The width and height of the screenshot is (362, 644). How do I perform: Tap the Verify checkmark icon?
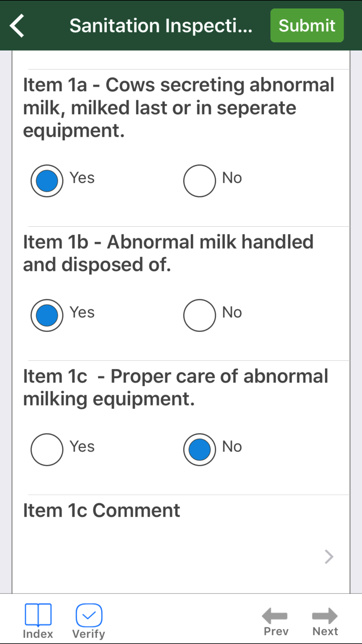click(89, 615)
